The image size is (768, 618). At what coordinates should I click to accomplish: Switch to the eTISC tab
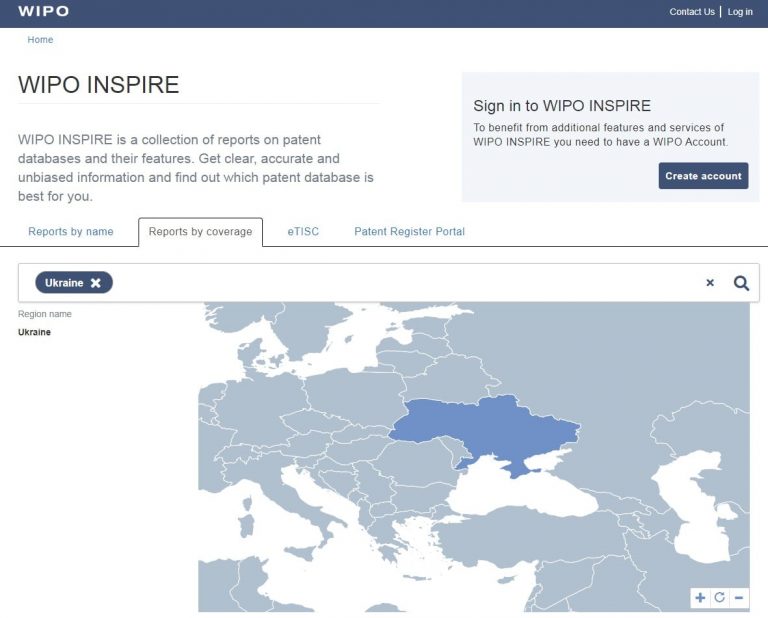click(x=303, y=232)
